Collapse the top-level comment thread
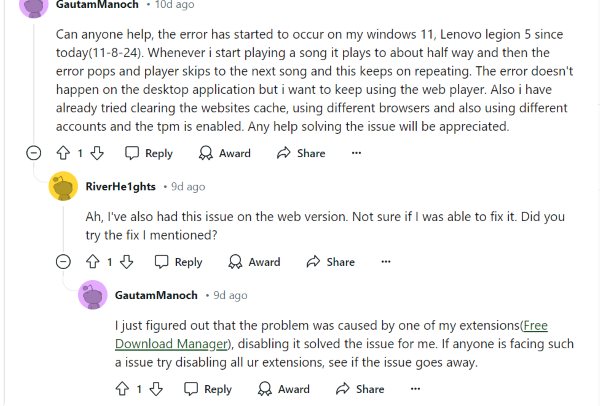 click(x=33, y=153)
